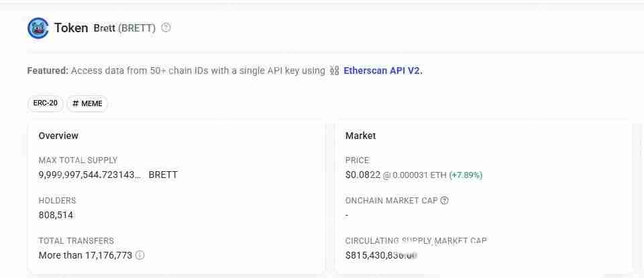
Task: Click the help icon beside Onchain Market Cap
Action: pos(444,200)
